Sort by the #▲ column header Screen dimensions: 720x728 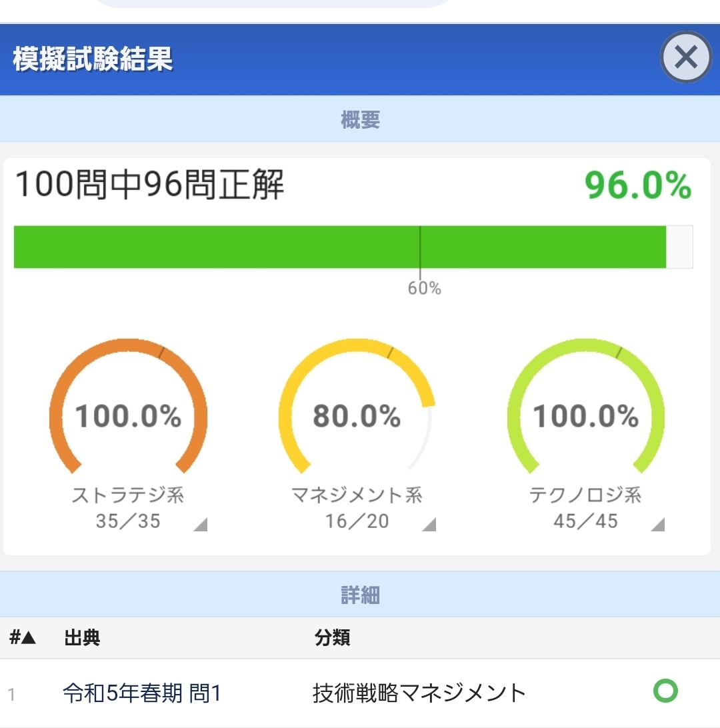[x=22, y=637]
